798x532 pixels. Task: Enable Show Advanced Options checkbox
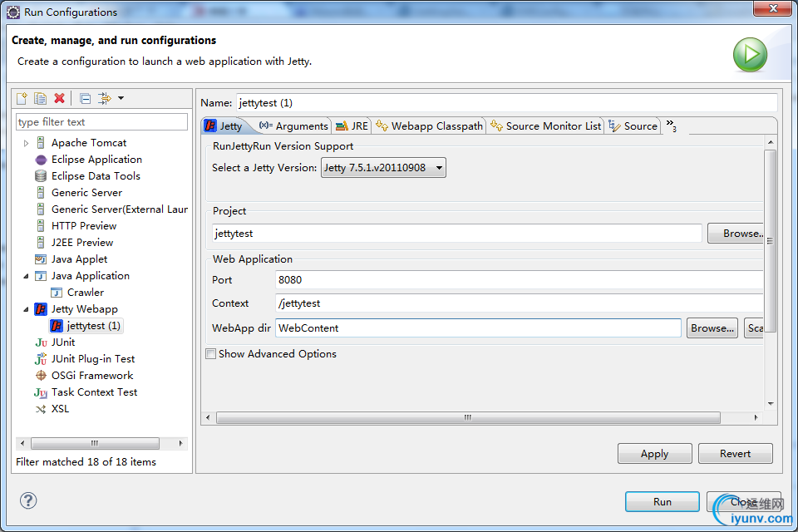click(210, 354)
